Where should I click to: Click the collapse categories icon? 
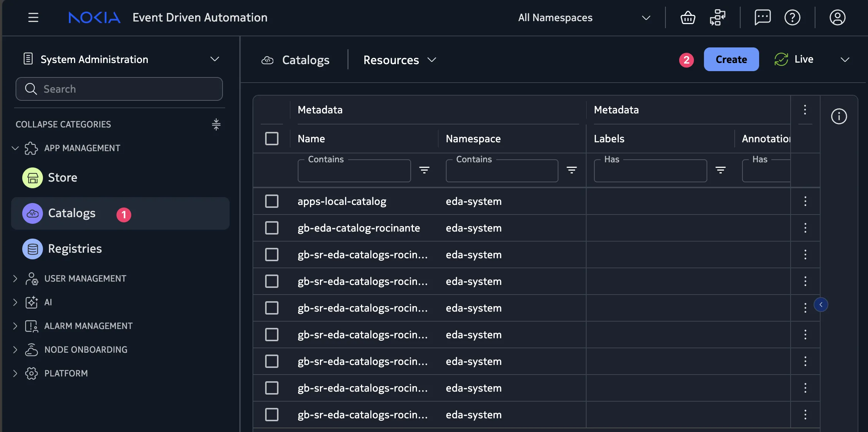(x=216, y=124)
